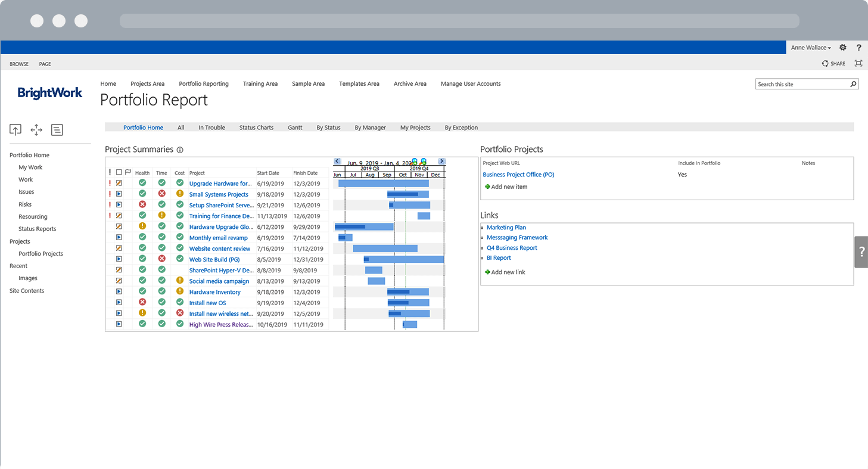Open Q4 Business Report link
This screenshot has height=469, width=868.
(512, 248)
